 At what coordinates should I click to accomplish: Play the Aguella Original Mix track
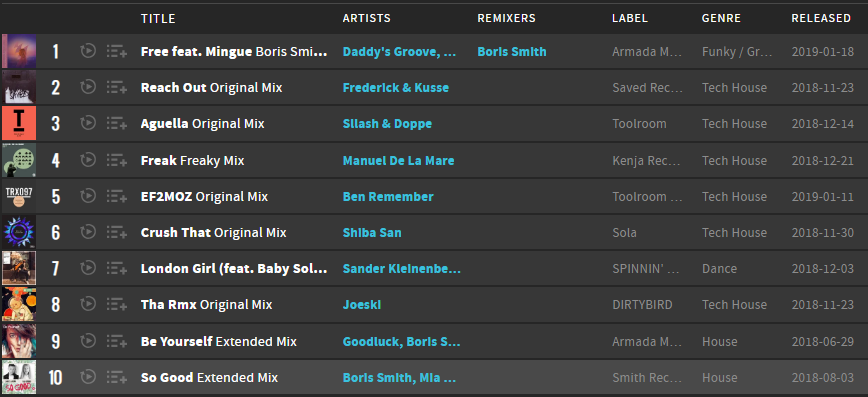pyautogui.click(x=88, y=123)
